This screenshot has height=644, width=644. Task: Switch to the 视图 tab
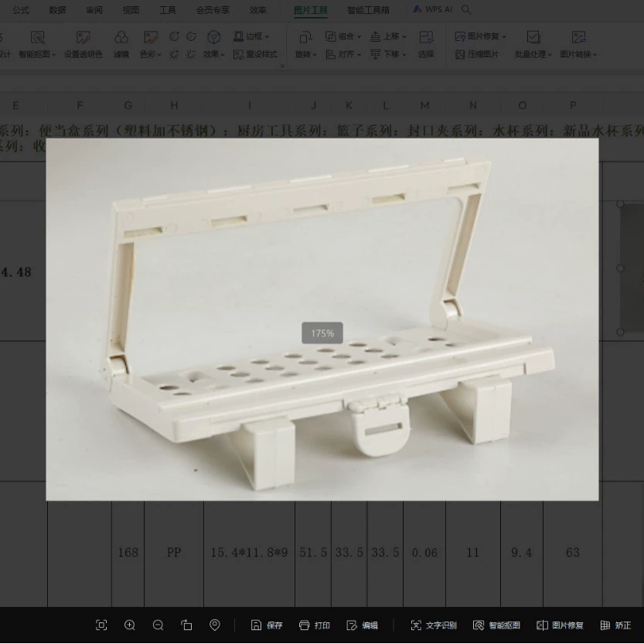[x=131, y=10]
